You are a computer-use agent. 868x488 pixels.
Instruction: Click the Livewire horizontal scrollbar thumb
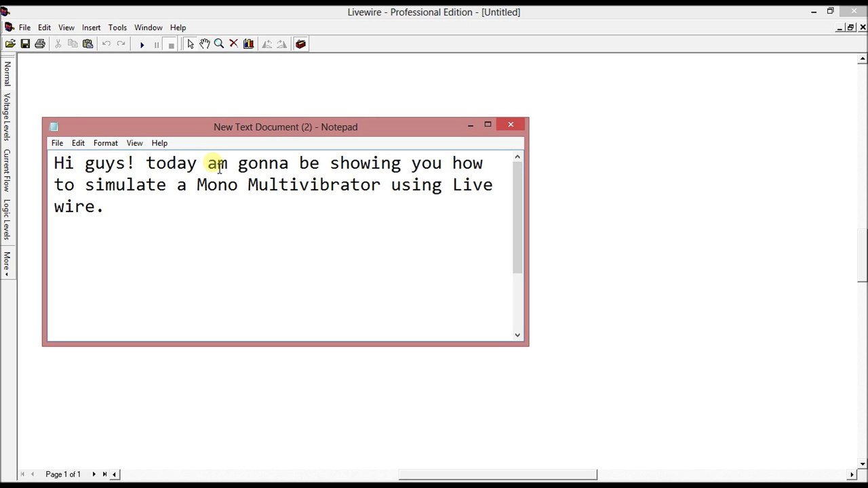coord(498,474)
